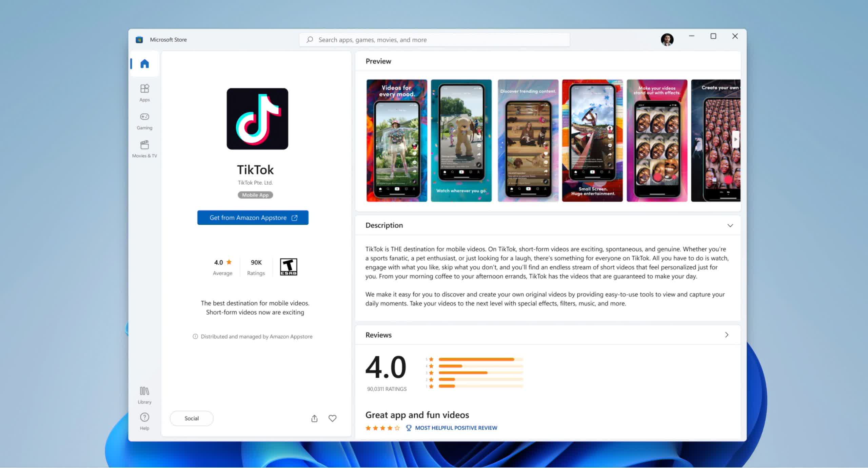Click the large 4.0 rating number
868x468 pixels.
click(386, 367)
